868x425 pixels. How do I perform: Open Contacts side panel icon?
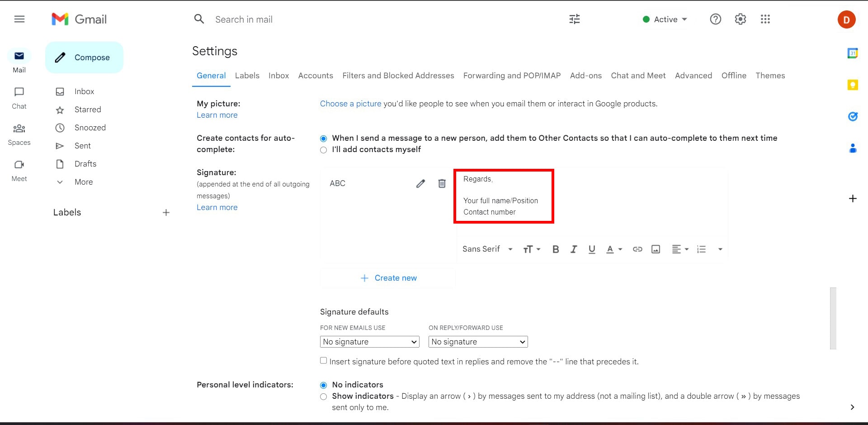[x=853, y=148]
